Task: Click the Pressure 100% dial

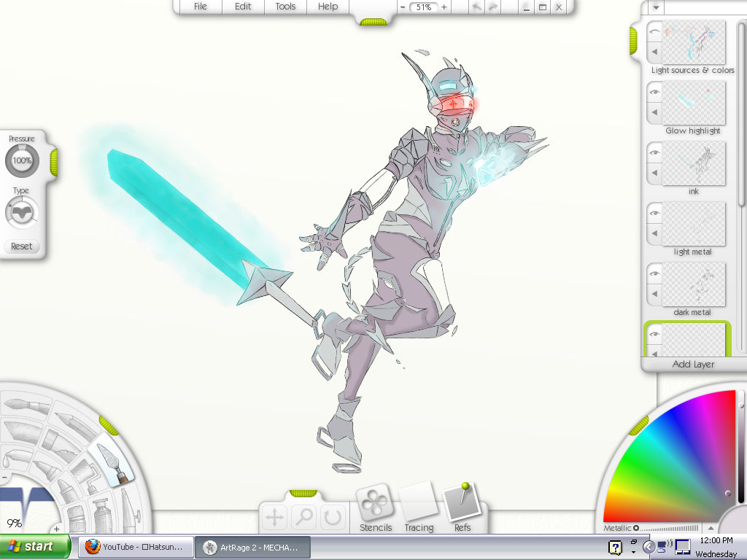Action: [22, 160]
